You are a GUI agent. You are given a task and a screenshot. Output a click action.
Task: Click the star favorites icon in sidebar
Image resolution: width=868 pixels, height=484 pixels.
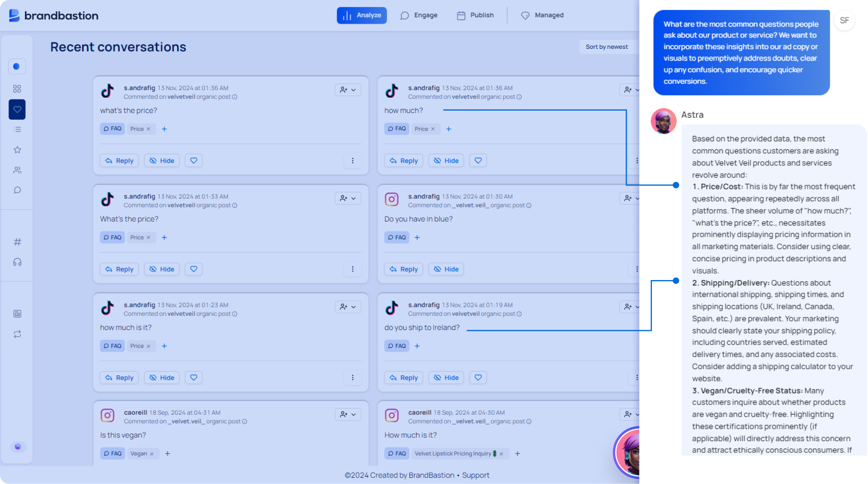17,149
